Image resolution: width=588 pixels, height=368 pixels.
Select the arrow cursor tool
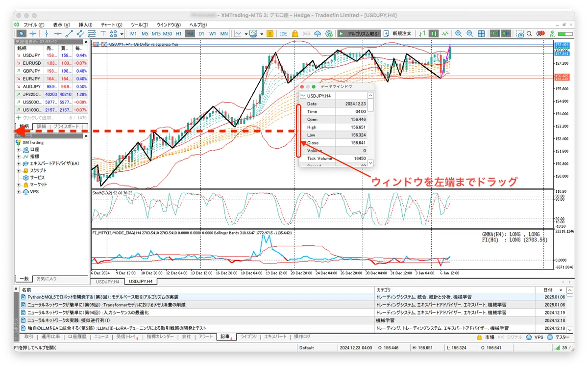pyautogui.click(x=22, y=33)
